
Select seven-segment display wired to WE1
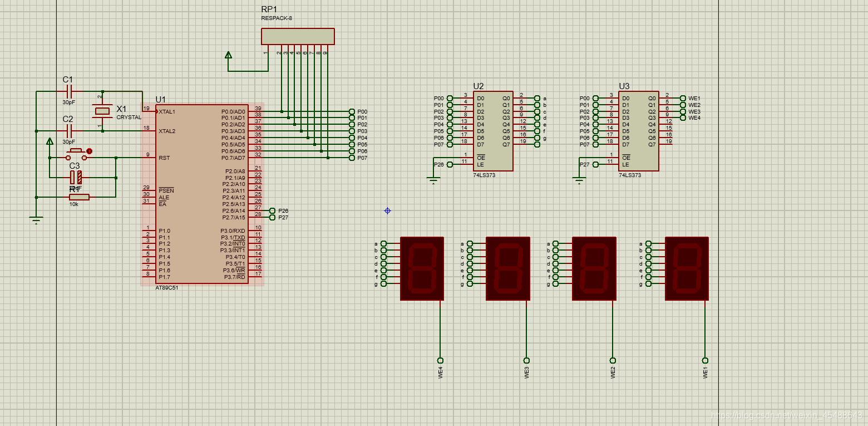tap(687, 268)
